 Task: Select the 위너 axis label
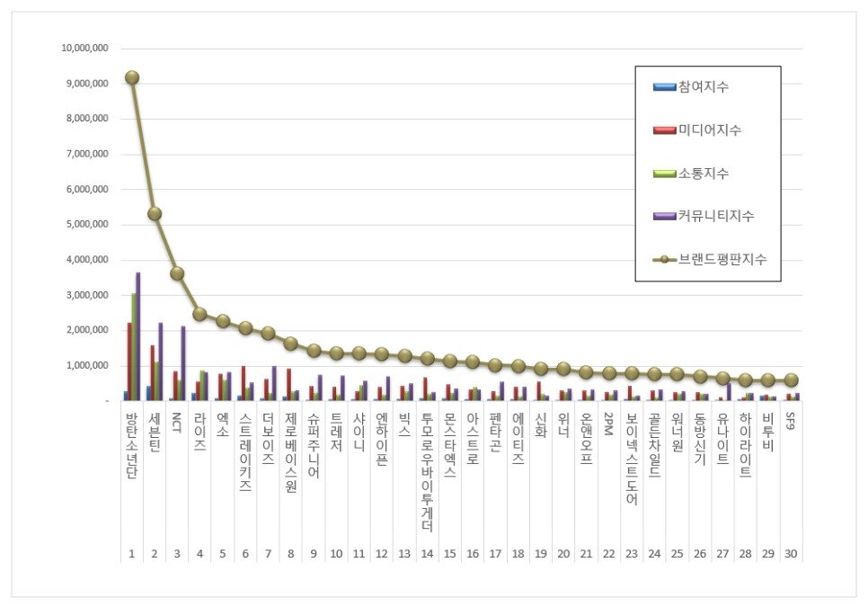[563, 424]
